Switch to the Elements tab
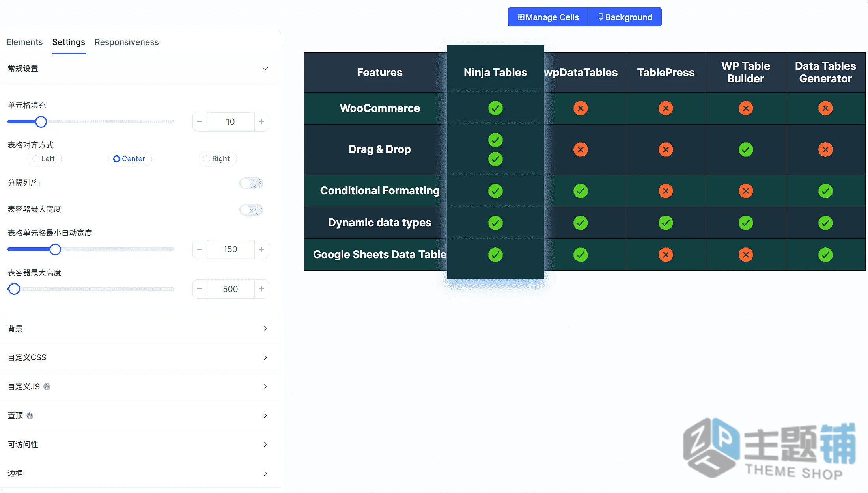The width and height of the screenshot is (868, 493). [24, 42]
